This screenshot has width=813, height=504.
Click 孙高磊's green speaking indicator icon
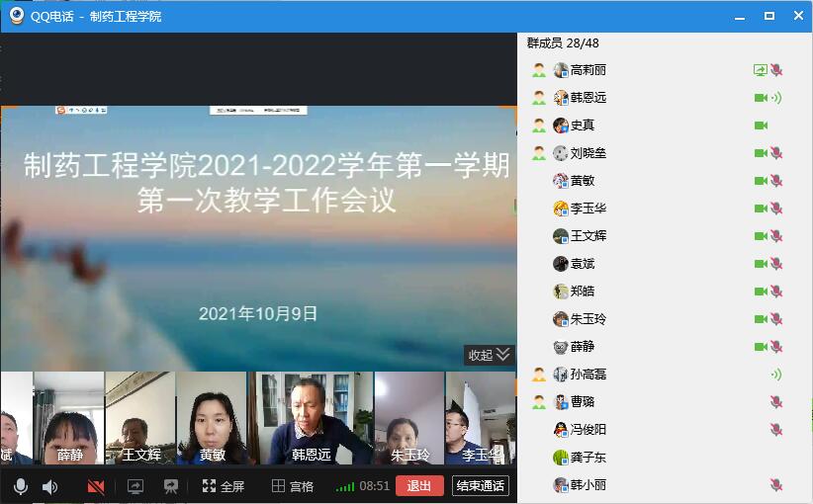point(776,375)
